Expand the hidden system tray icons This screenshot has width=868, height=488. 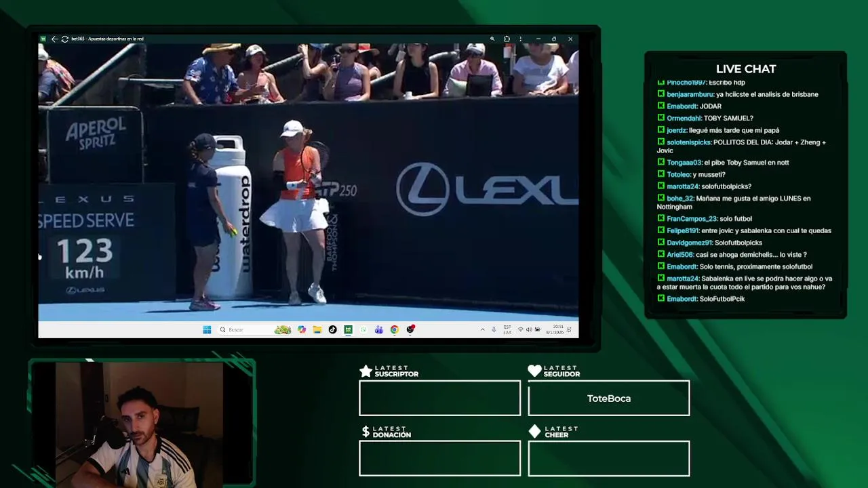[x=482, y=329]
